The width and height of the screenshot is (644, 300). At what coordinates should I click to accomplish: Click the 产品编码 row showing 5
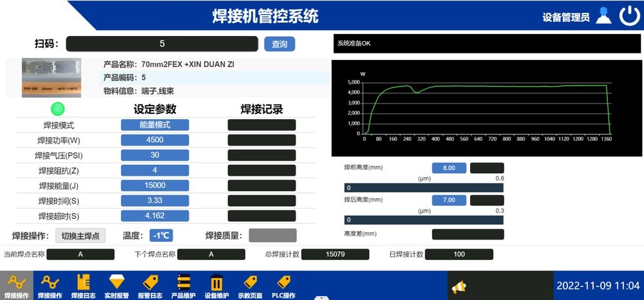click(x=215, y=77)
